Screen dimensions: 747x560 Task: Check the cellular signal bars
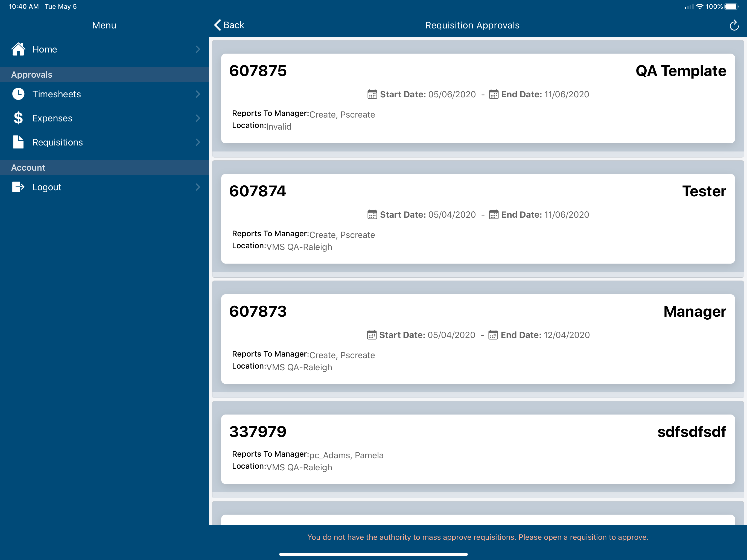click(688, 7)
